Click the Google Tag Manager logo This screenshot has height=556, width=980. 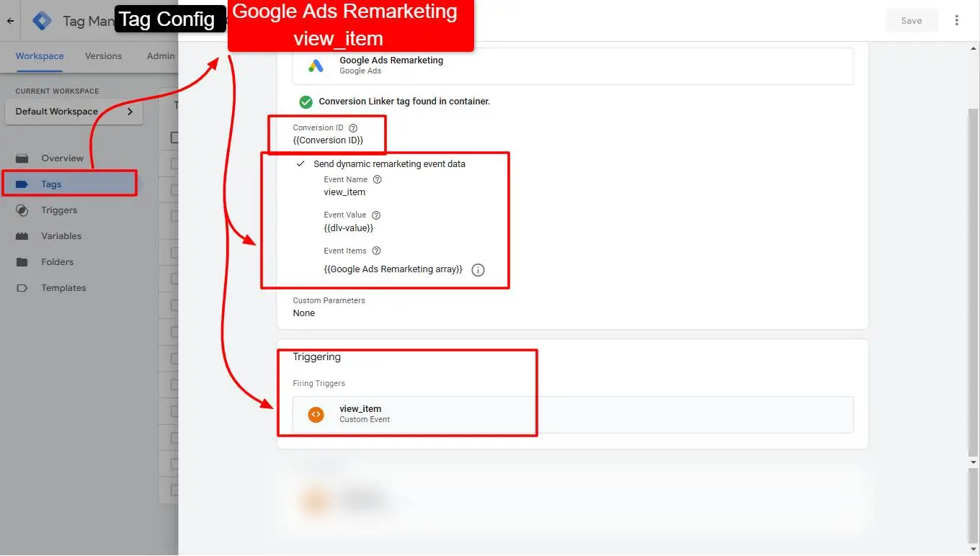tap(43, 21)
